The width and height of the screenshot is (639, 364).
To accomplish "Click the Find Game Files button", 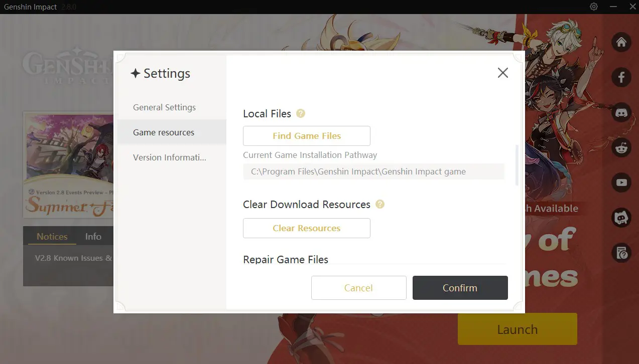I will tap(307, 136).
